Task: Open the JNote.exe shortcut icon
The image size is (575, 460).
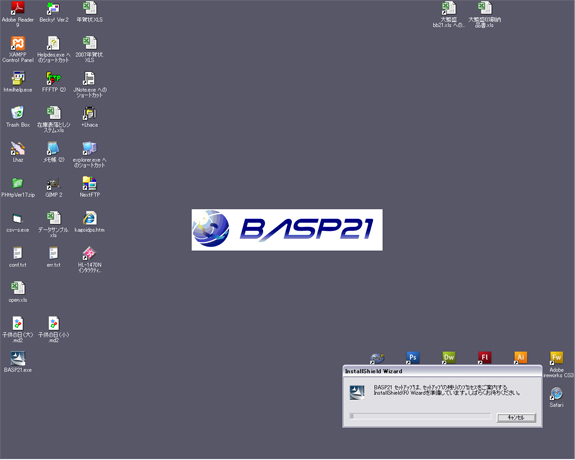Action: [x=89, y=78]
